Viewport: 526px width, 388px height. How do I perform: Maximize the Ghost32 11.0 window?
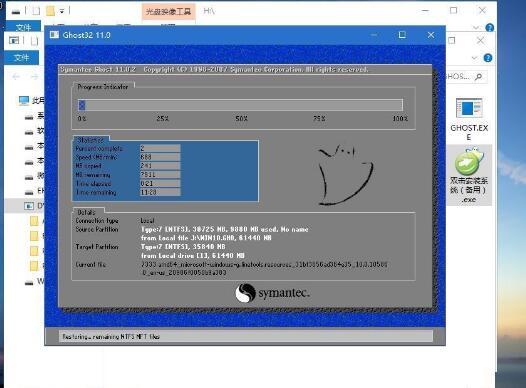point(402,35)
